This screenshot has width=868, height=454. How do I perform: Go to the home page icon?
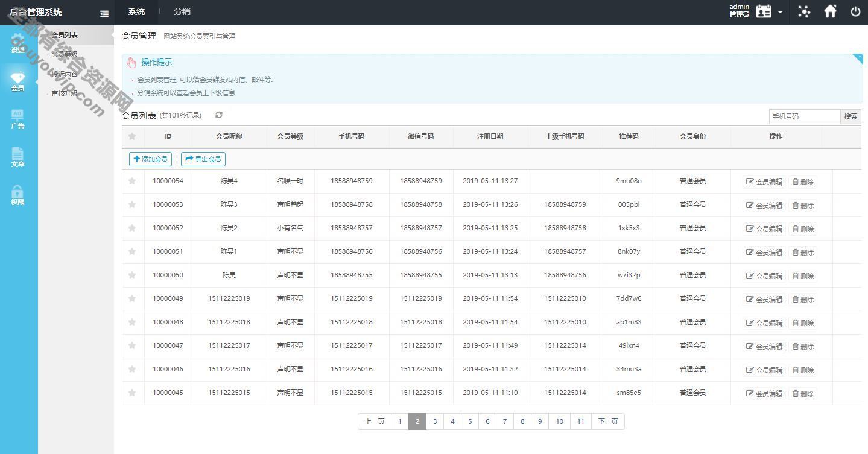pyautogui.click(x=831, y=11)
